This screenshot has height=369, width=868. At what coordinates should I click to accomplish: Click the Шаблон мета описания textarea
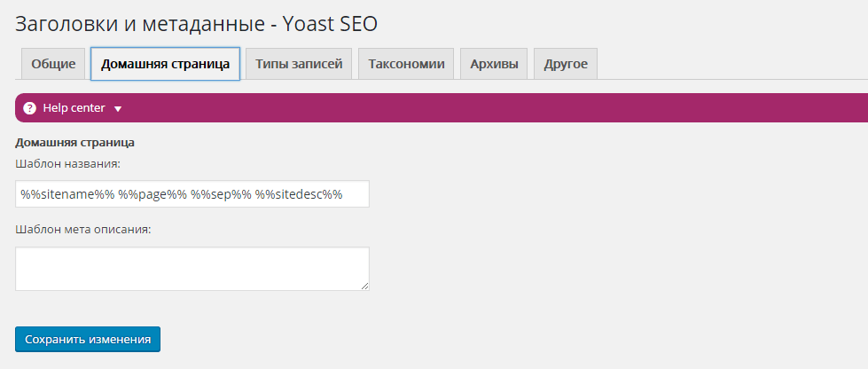pos(192,269)
